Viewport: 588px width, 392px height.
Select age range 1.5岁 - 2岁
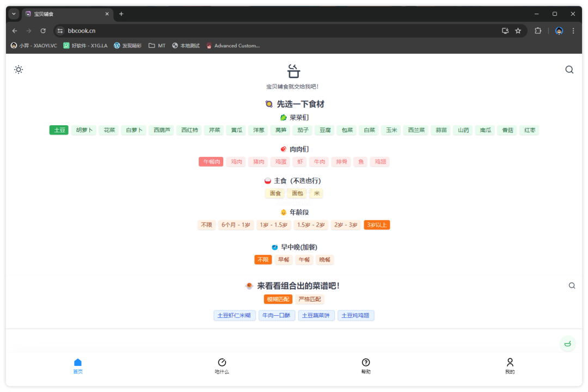310,225
